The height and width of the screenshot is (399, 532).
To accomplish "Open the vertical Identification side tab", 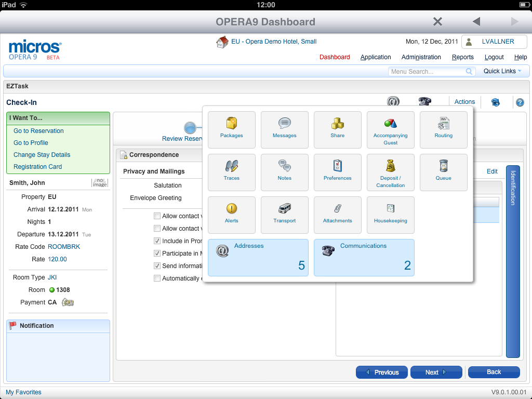I will tap(513, 261).
